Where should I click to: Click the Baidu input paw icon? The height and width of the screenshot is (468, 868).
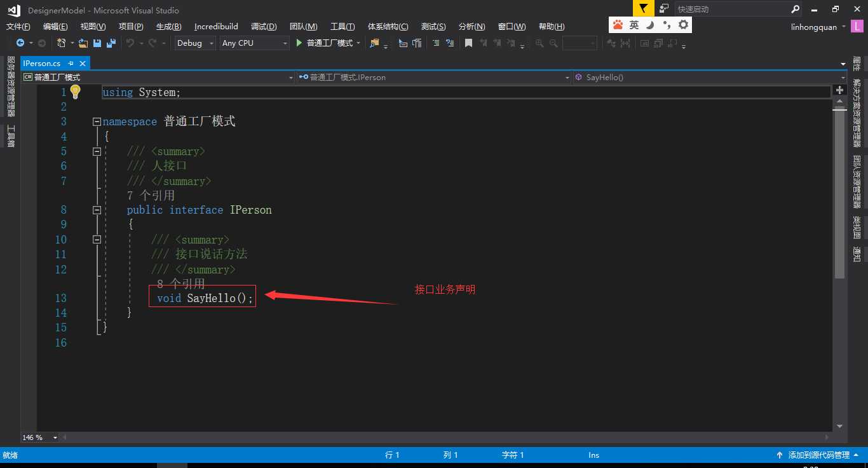618,25
